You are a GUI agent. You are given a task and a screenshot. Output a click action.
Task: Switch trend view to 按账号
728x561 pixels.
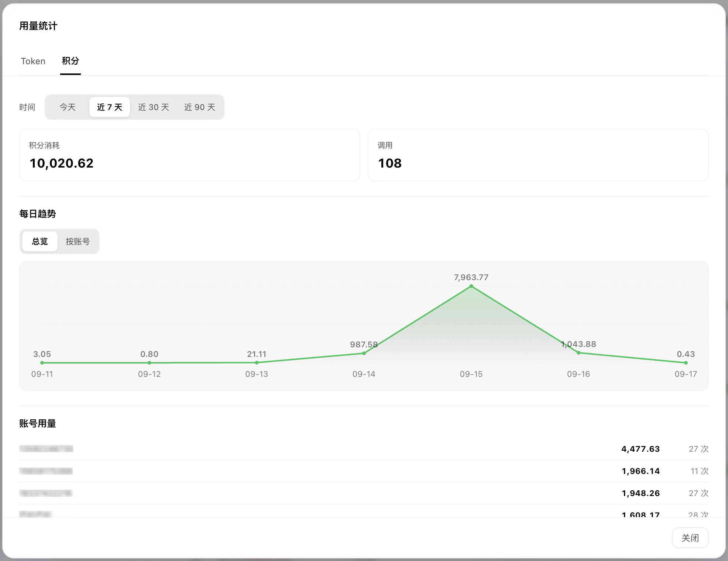[x=78, y=241]
